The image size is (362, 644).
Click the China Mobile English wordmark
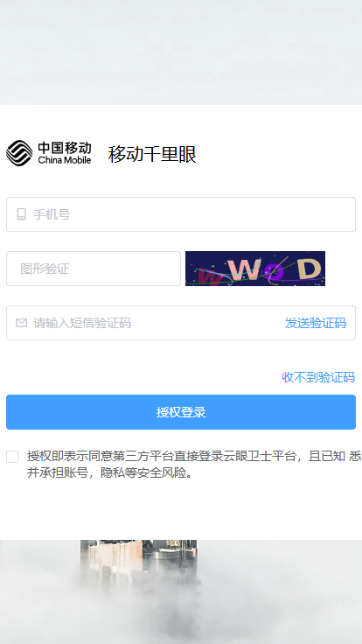[x=65, y=160]
